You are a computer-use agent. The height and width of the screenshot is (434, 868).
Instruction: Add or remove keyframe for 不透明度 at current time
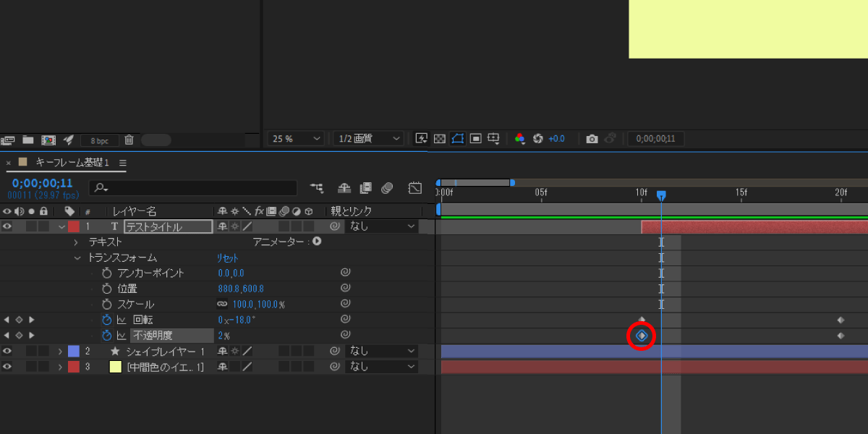point(19,335)
